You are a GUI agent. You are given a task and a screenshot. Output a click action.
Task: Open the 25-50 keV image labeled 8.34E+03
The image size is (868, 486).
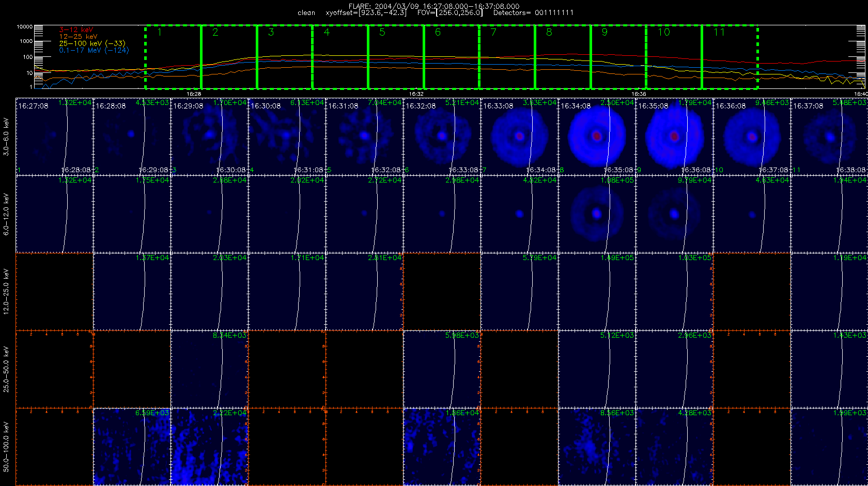tap(210, 369)
